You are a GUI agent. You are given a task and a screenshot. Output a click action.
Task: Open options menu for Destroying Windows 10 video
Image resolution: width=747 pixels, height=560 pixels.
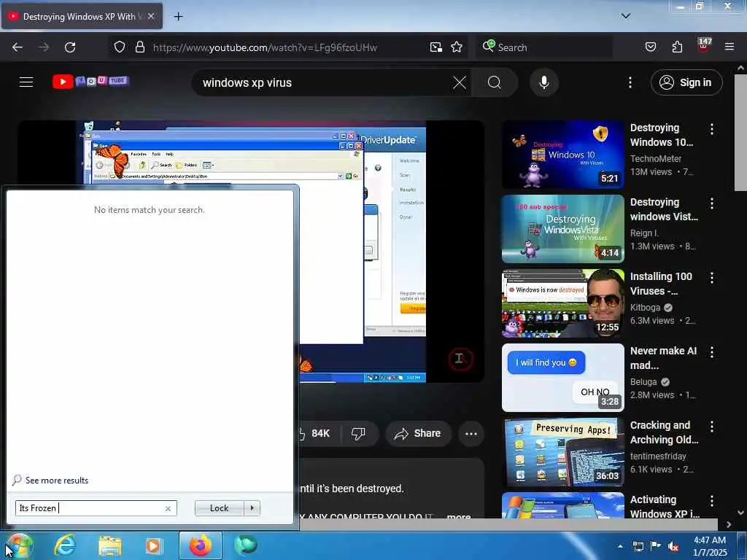coord(712,129)
